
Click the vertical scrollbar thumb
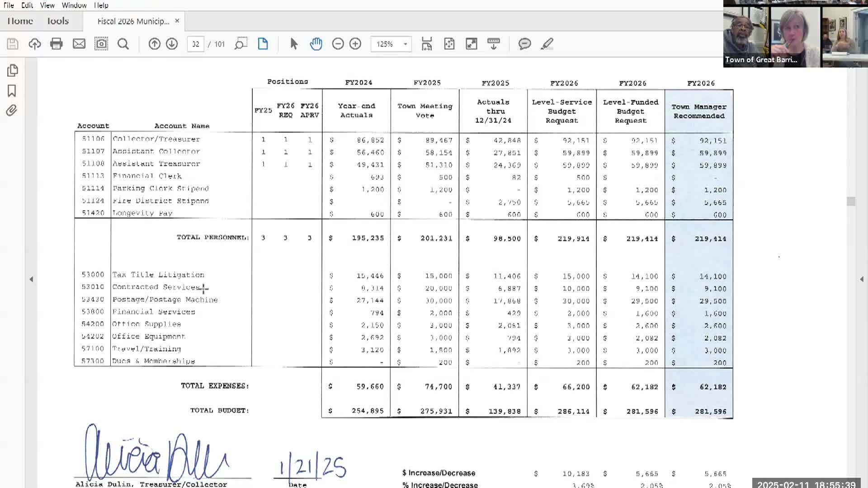[851, 201]
